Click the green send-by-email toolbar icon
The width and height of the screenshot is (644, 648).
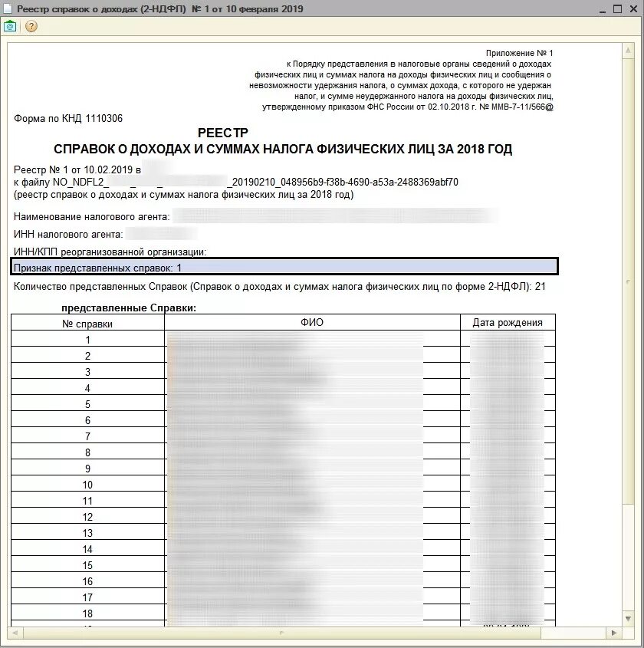point(10,26)
